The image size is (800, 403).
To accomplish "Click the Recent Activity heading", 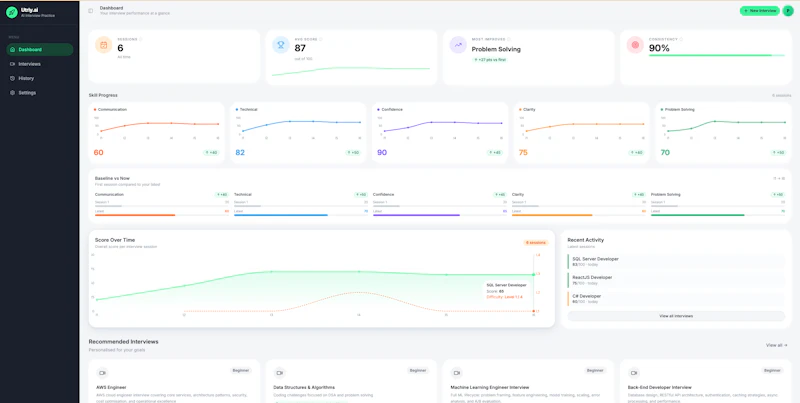I will [x=586, y=240].
